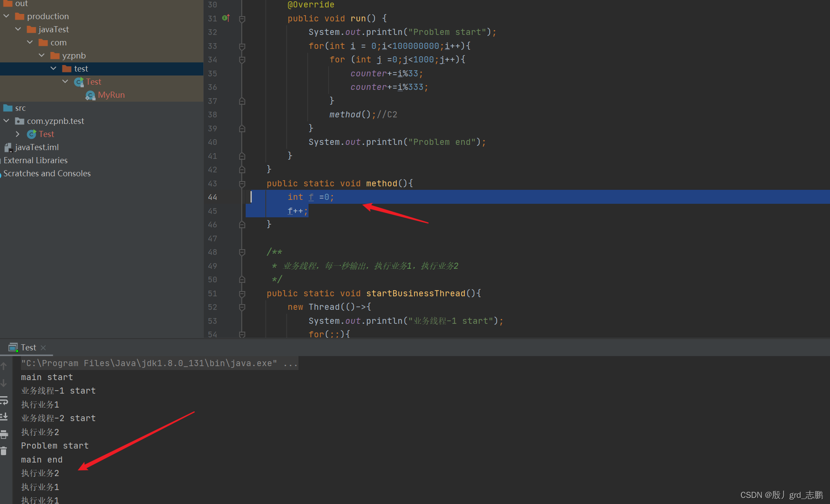Click 100000000 loop limit on line 33
The height and width of the screenshot is (504, 830).
coord(416,46)
